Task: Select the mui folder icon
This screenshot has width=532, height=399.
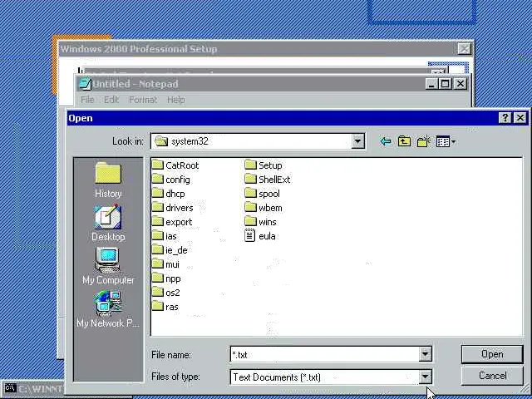Action: (x=158, y=264)
